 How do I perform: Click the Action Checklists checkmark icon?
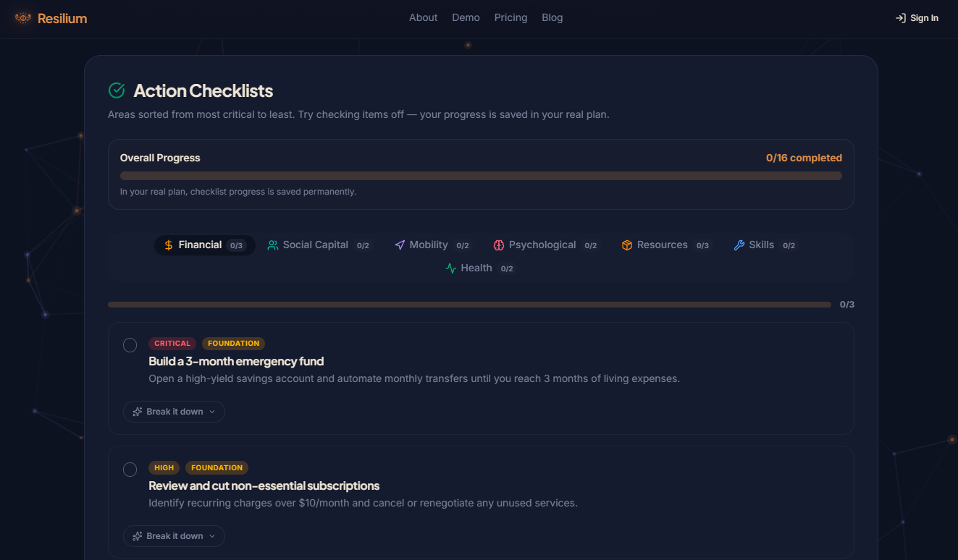(x=117, y=90)
